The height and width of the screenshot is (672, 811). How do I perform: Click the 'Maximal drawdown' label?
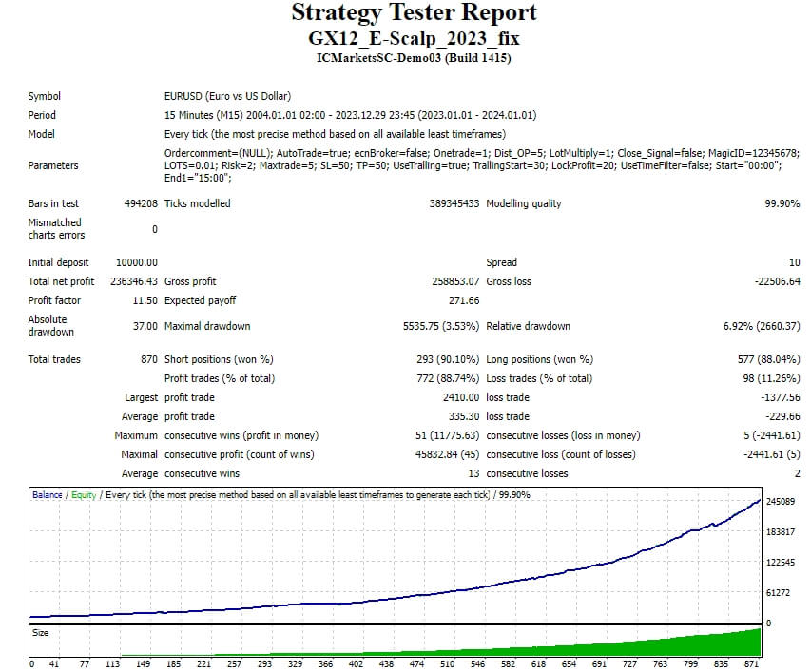pyautogui.click(x=207, y=326)
